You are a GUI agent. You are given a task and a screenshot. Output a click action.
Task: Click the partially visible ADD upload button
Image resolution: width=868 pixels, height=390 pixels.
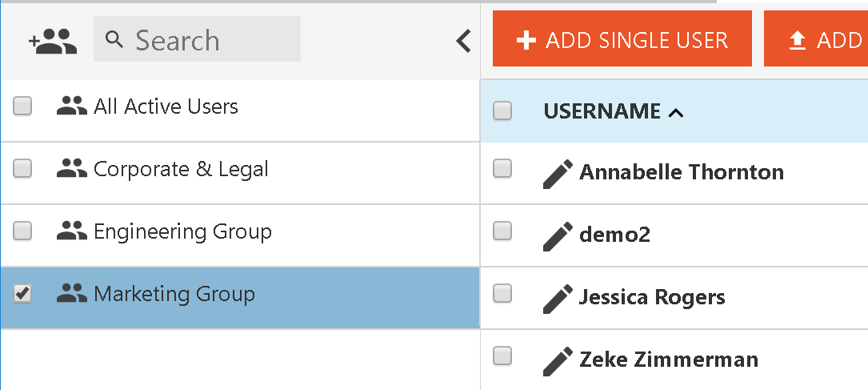pos(816,38)
